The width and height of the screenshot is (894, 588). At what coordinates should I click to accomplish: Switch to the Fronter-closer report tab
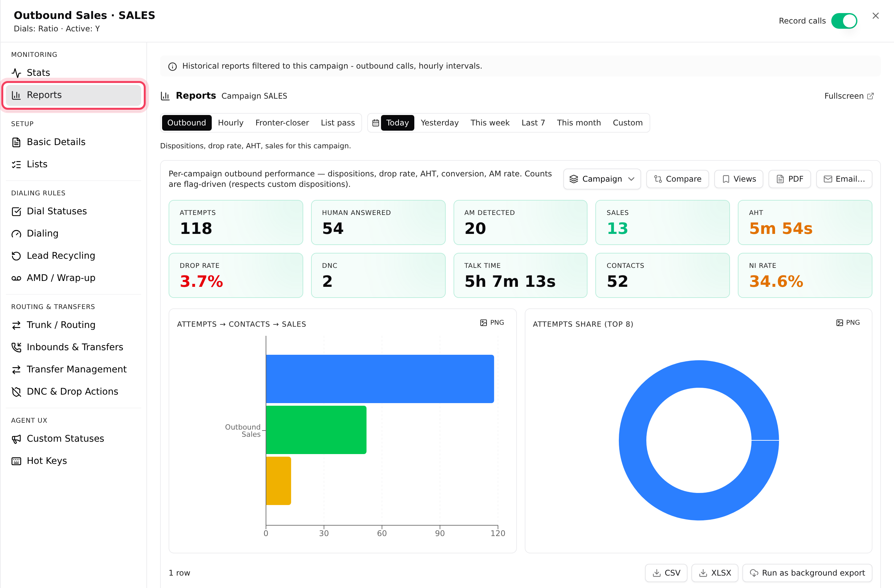(282, 123)
